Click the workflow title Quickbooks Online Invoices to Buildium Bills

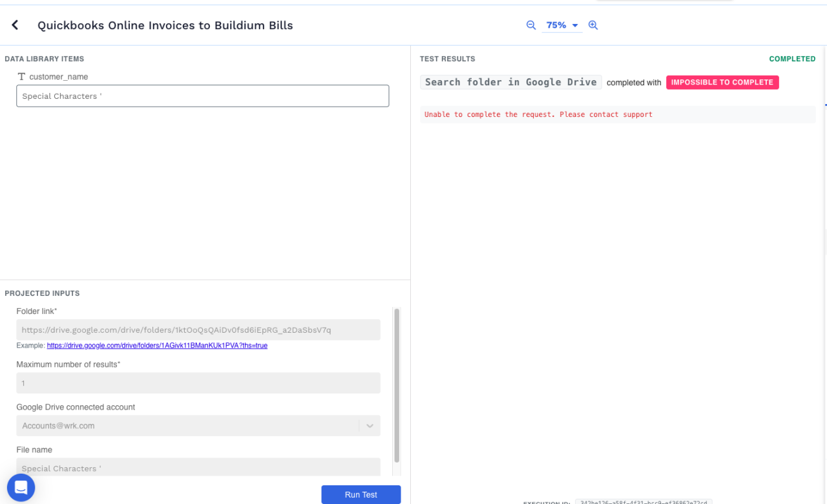click(x=165, y=25)
